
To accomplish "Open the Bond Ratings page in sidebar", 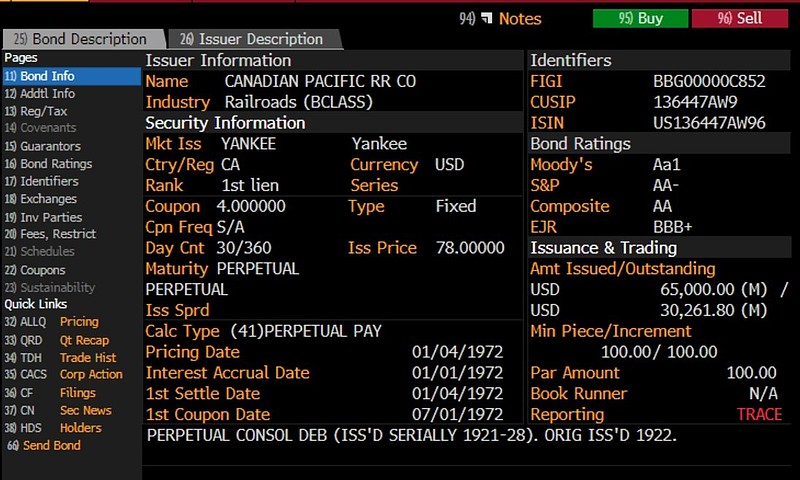I will 48,164.
